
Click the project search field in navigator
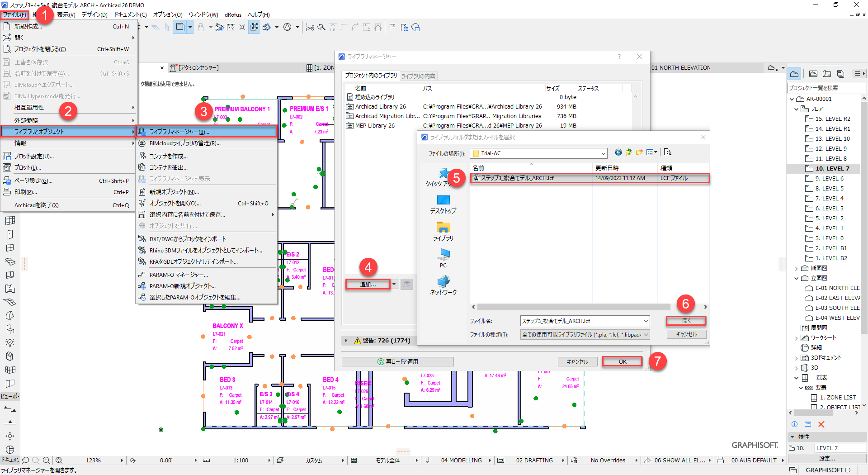tap(826, 88)
